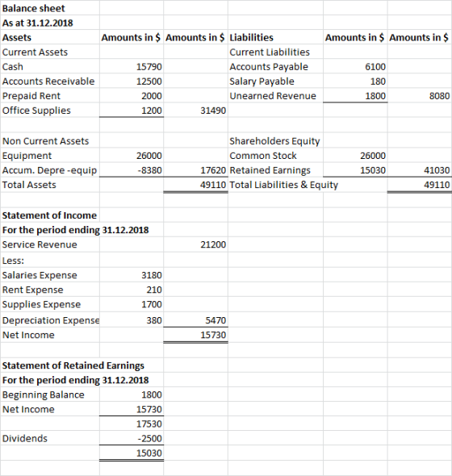Image resolution: width=452 pixels, height=476 pixels.
Task: Select the 'Accounts Payable' label
Action: pos(269,66)
